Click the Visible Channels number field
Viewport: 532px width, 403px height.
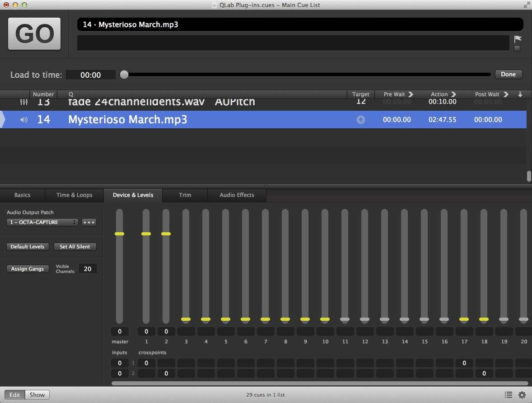pyautogui.click(x=88, y=269)
